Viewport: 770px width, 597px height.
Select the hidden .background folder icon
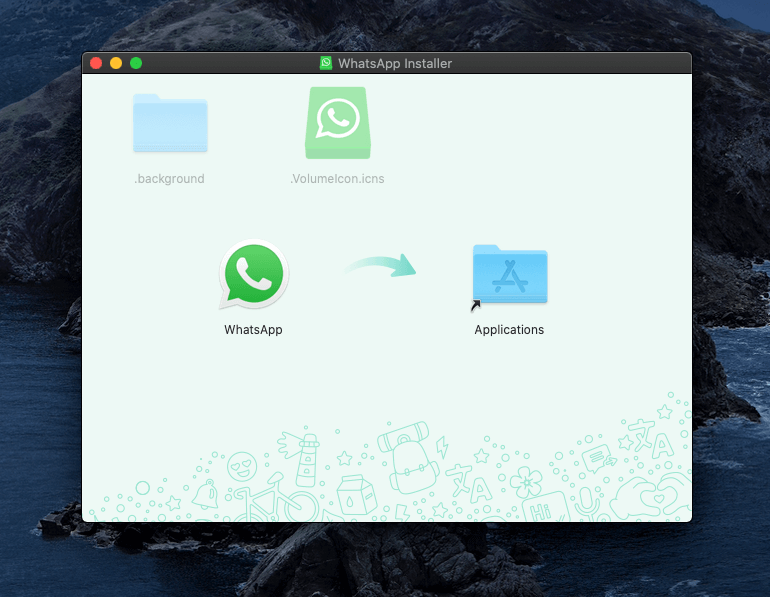click(170, 123)
